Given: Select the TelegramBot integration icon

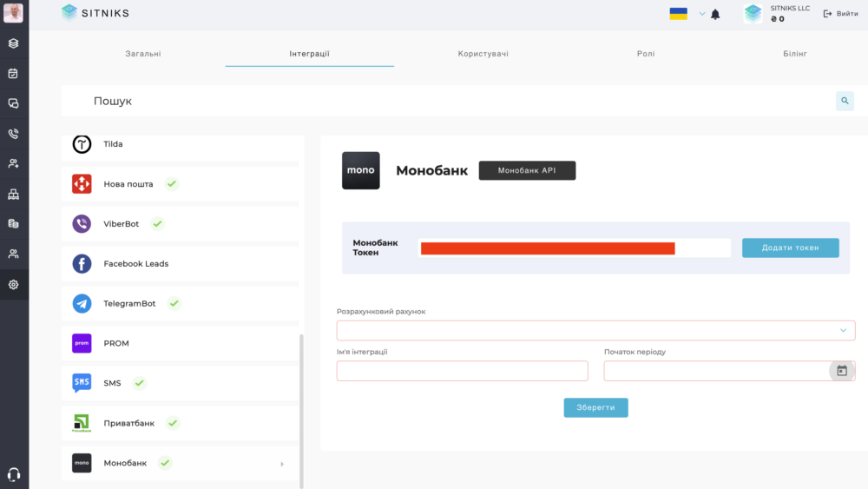Looking at the screenshot, I should (82, 303).
